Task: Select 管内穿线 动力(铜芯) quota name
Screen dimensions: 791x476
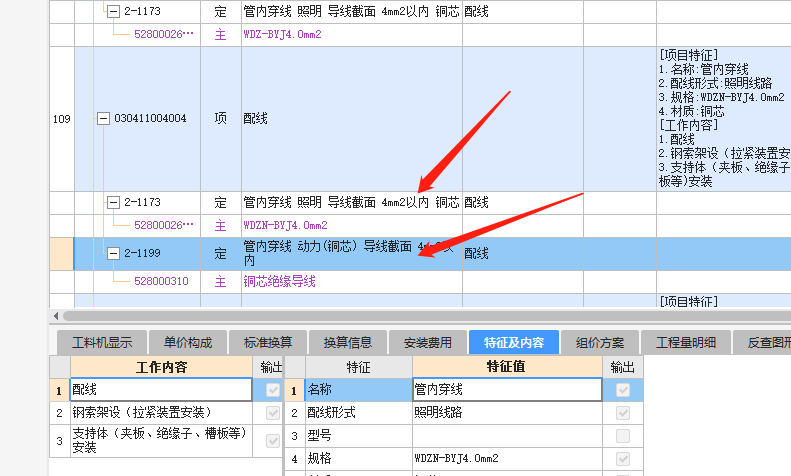Action: click(352, 254)
